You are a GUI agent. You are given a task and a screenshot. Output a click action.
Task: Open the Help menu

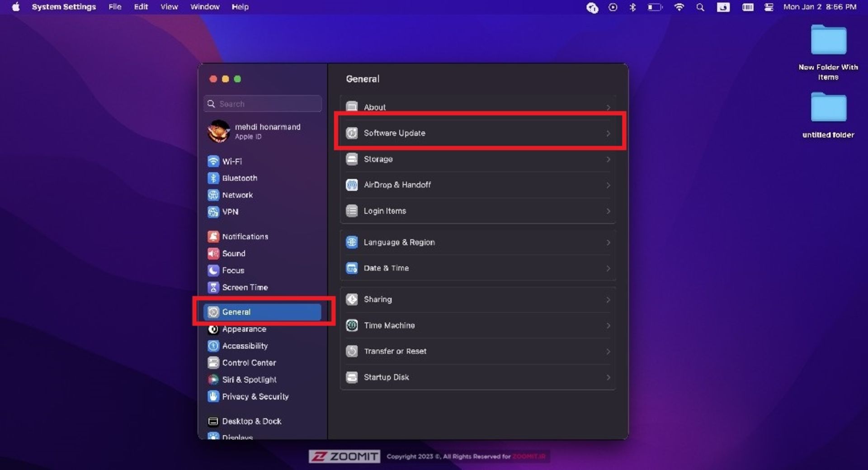[240, 7]
